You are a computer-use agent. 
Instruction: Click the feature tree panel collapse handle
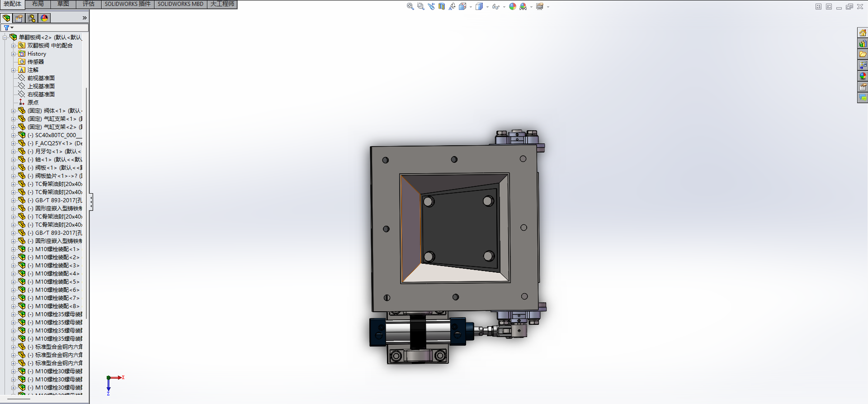91,202
